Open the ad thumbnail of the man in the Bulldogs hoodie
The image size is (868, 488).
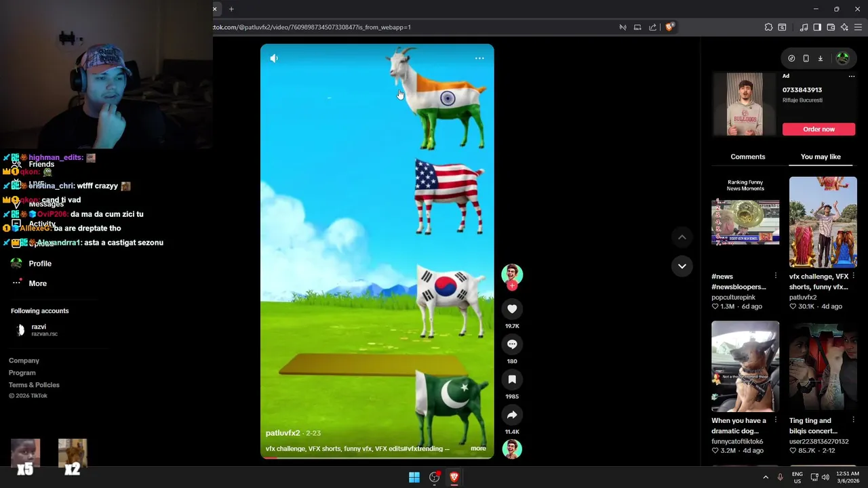tap(745, 104)
